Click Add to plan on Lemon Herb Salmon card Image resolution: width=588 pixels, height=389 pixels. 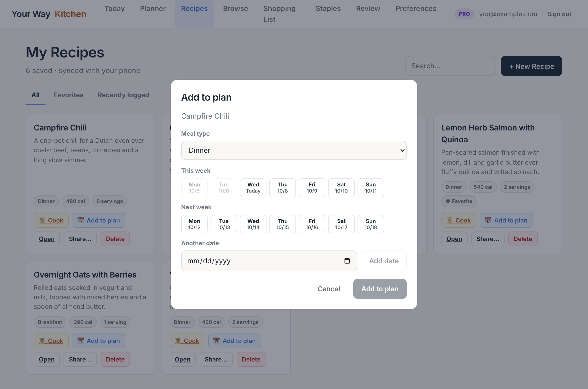506,220
